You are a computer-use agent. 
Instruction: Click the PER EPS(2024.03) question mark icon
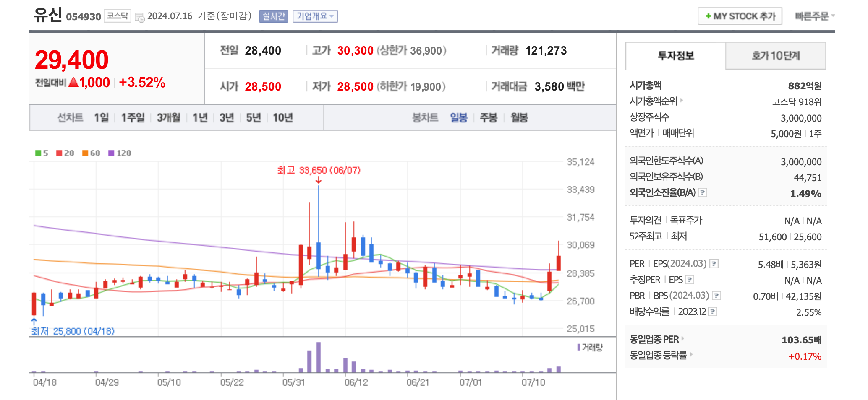tap(714, 264)
